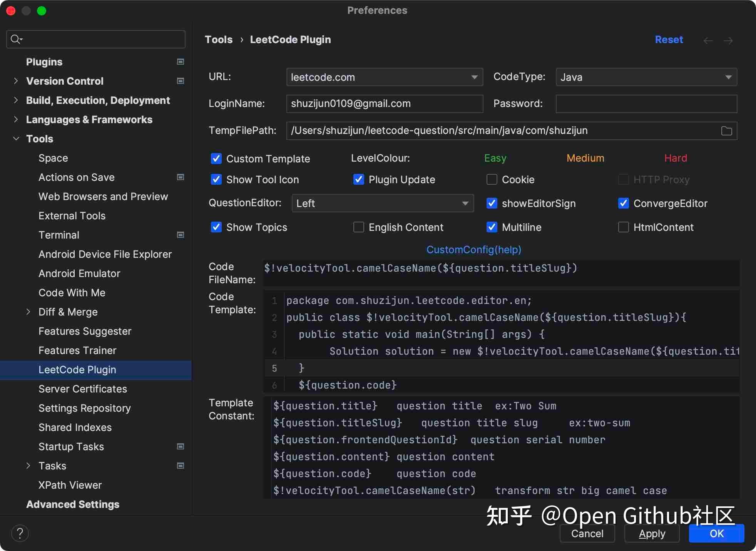Click the back navigation arrow near Reset

pyautogui.click(x=707, y=40)
